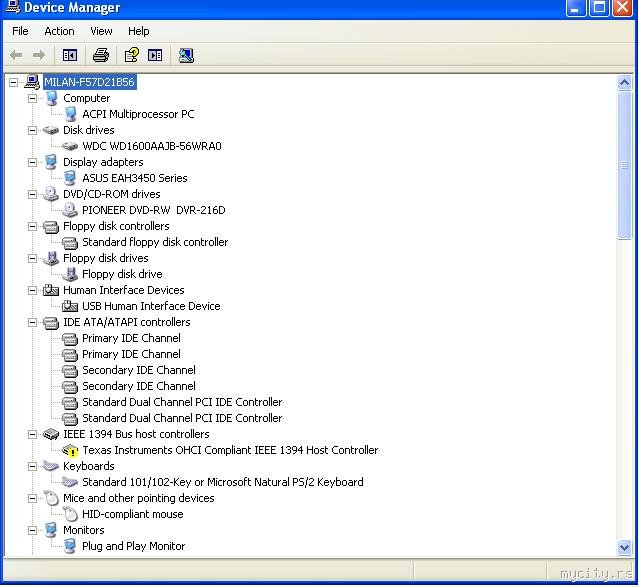The width and height of the screenshot is (639, 587).
Task: Collapse the Human Interface Devices category
Action: [33, 290]
